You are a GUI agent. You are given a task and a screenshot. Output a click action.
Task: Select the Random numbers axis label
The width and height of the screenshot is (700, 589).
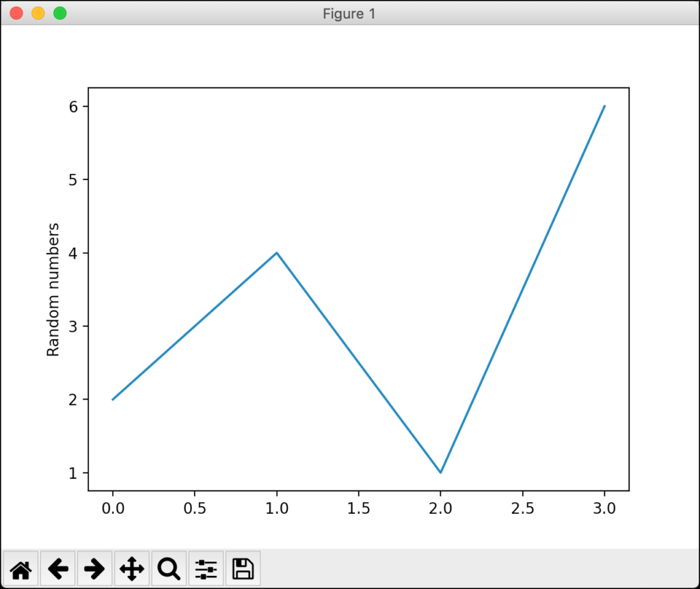[x=52, y=287]
